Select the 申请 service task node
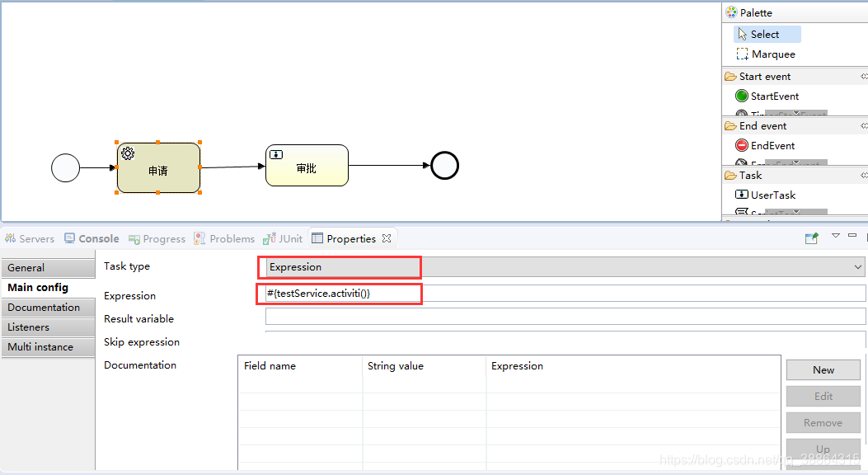The image size is (868, 475). [158, 167]
